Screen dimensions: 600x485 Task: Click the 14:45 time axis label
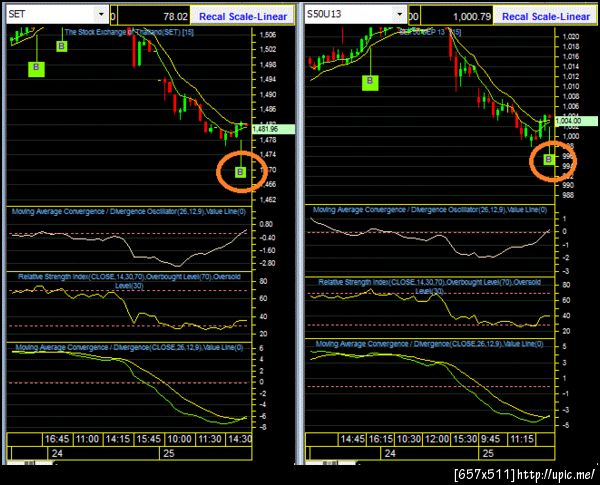(352, 439)
